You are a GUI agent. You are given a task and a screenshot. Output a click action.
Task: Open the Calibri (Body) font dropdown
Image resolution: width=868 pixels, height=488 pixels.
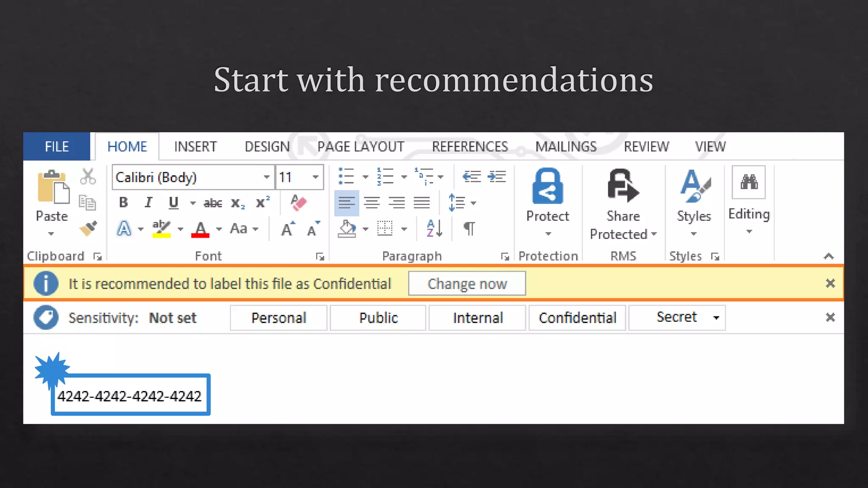pos(267,177)
